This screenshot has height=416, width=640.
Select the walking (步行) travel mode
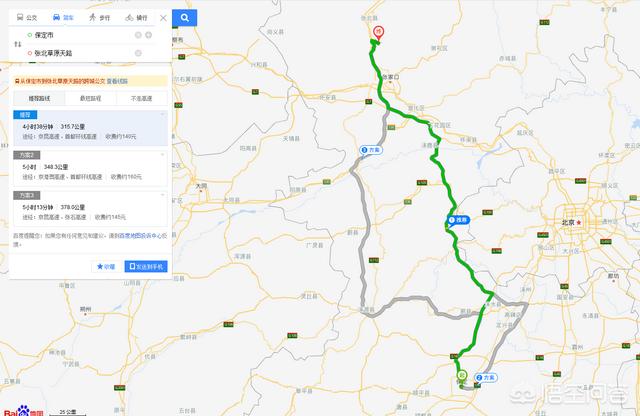[100, 18]
